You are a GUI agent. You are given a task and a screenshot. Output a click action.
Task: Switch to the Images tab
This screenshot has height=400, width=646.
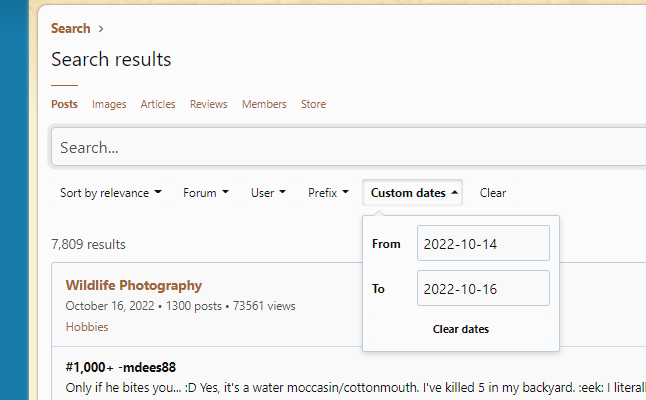[109, 104]
